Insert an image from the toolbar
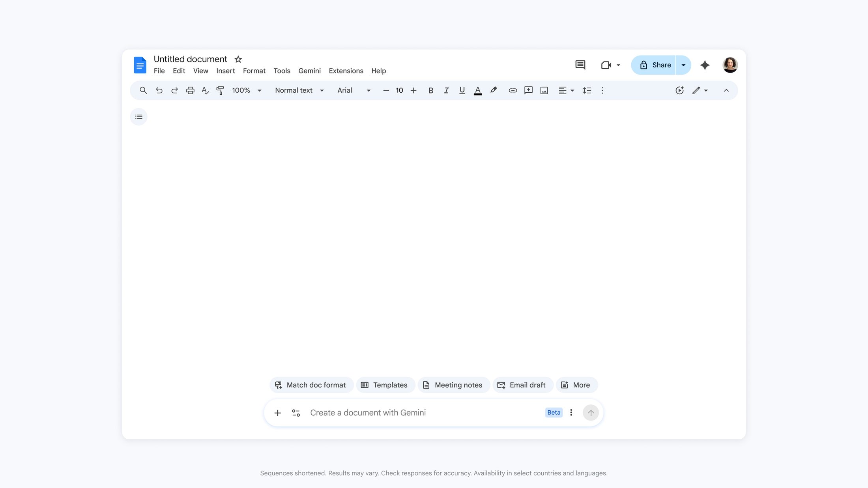Image resolution: width=868 pixels, height=488 pixels. click(x=544, y=90)
